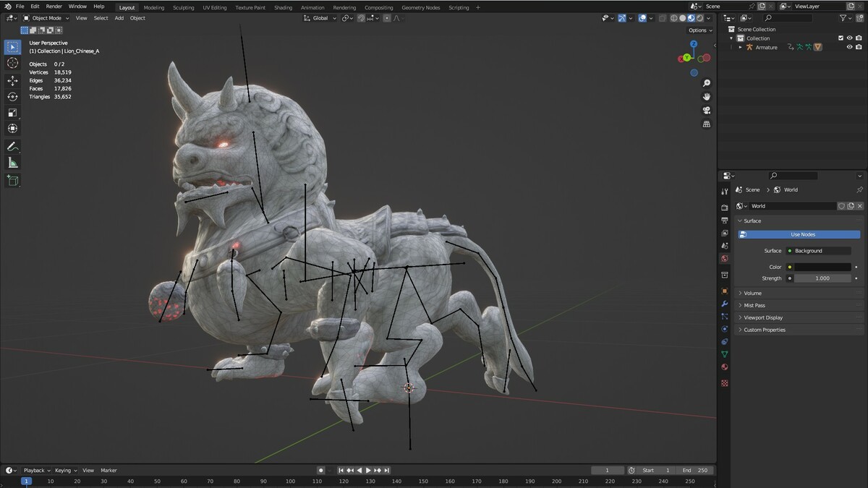Screen dimensions: 868x488
Task: Open the Material properties tab
Action: (x=725, y=367)
